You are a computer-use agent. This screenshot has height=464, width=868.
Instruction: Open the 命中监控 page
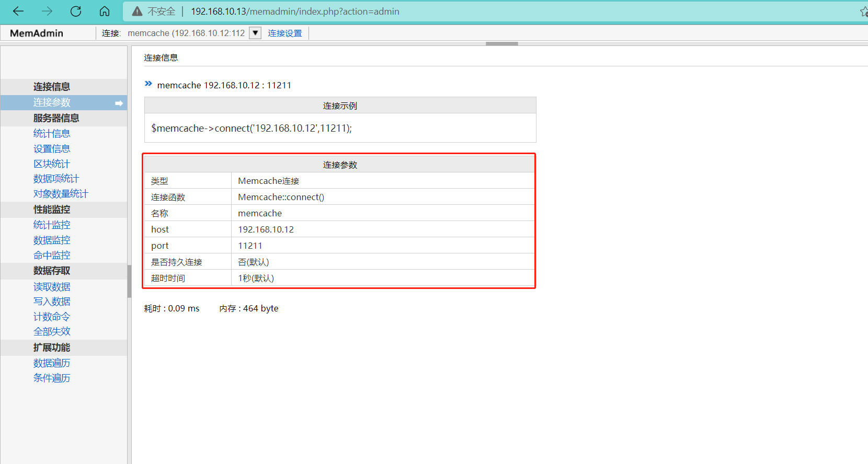52,256
